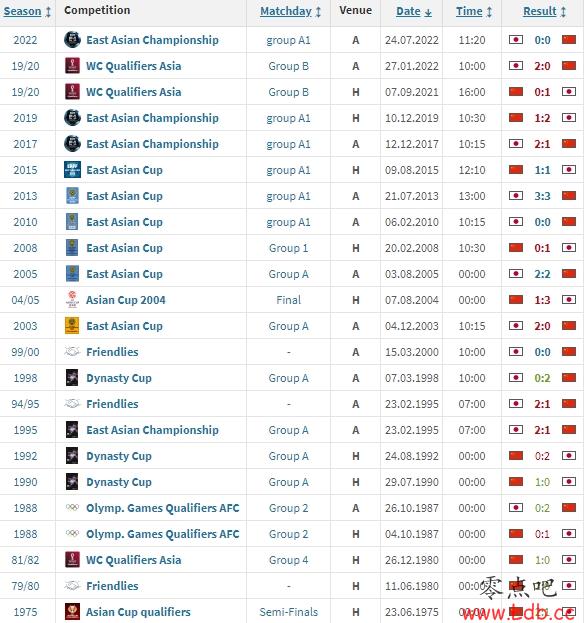Viewport: 584px width, 623px height.
Task: Open the Asian Cup 2004 competition link
Action: 126,300
